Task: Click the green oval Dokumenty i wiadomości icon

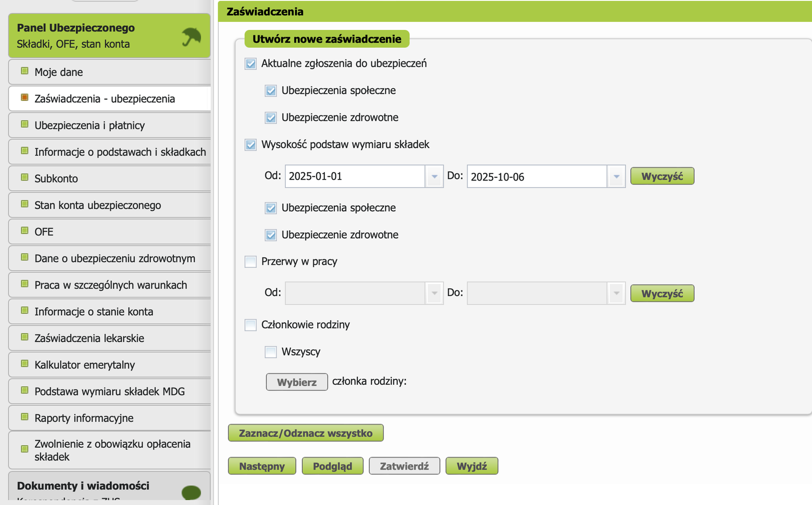Action: (x=191, y=492)
